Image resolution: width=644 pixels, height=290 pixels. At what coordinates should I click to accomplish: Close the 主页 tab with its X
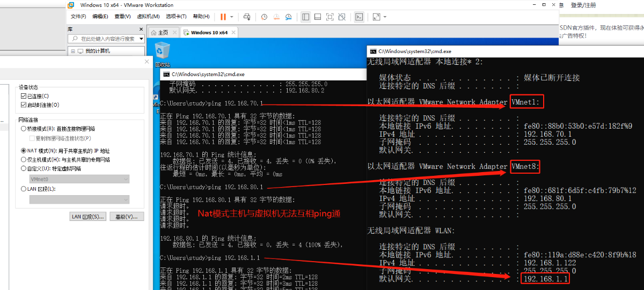point(174,33)
